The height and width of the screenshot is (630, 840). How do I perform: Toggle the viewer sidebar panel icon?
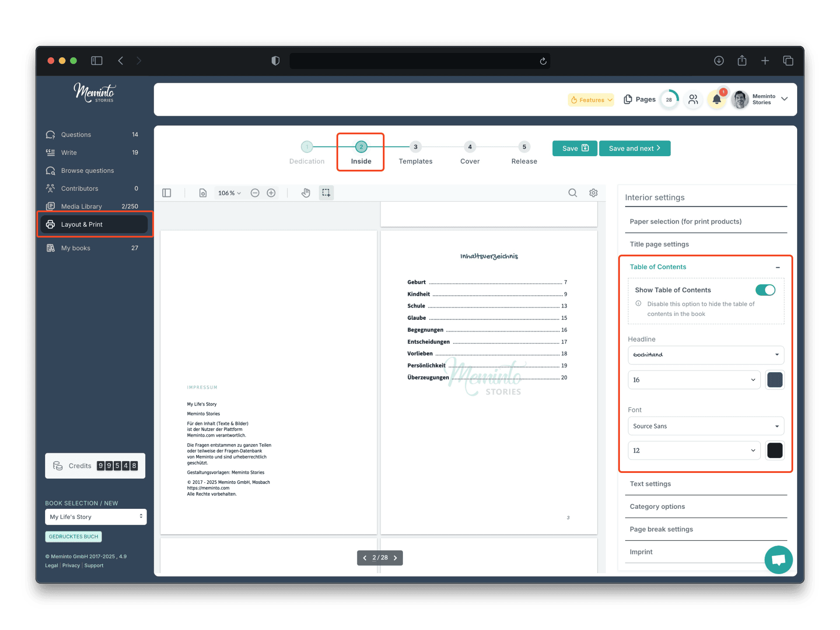[x=167, y=193]
